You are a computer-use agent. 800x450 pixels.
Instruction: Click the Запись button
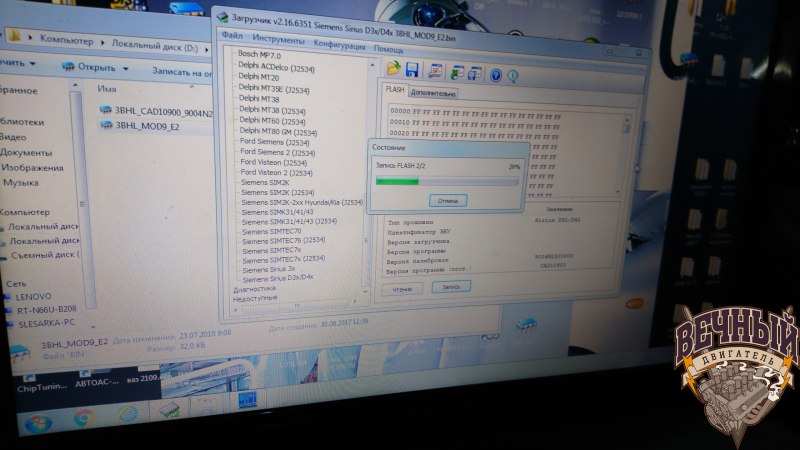[x=451, y=286]
